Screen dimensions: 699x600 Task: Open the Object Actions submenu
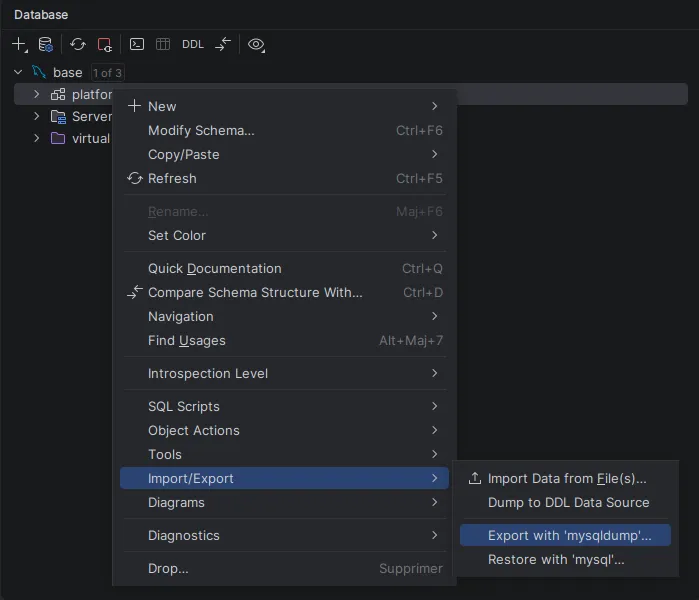(284, 431)
